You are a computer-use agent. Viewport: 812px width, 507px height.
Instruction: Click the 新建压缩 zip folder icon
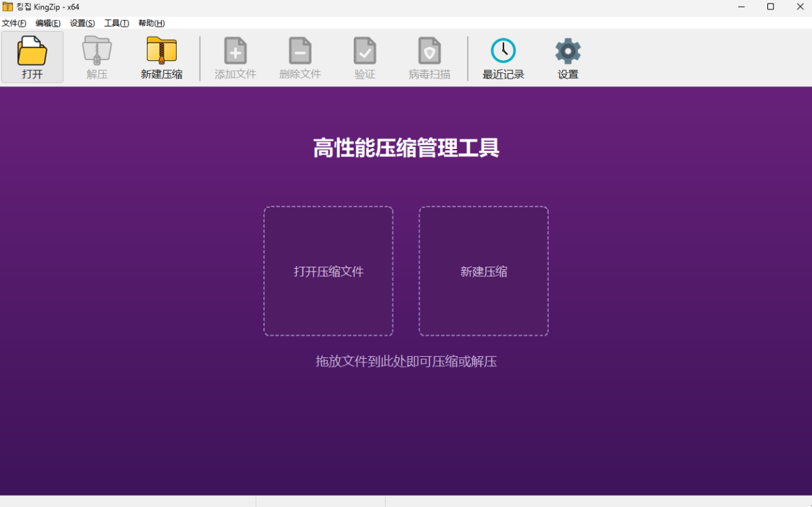point(162,51)
